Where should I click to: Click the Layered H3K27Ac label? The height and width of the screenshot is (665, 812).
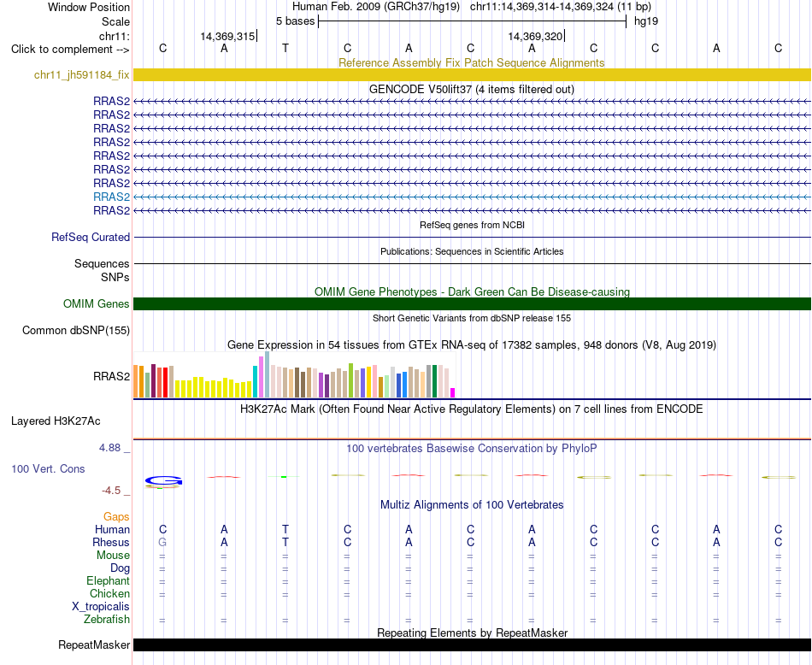[x=56, y=421]
